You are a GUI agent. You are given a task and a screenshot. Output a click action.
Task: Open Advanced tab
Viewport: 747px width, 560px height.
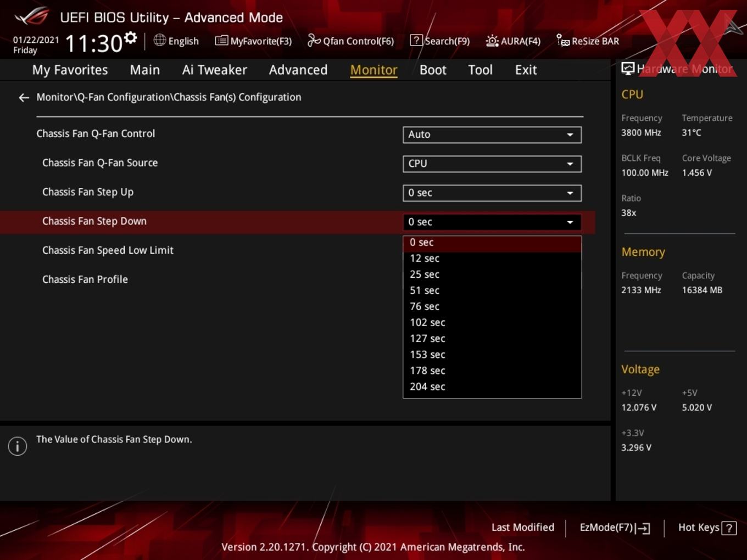pos(298,70)
